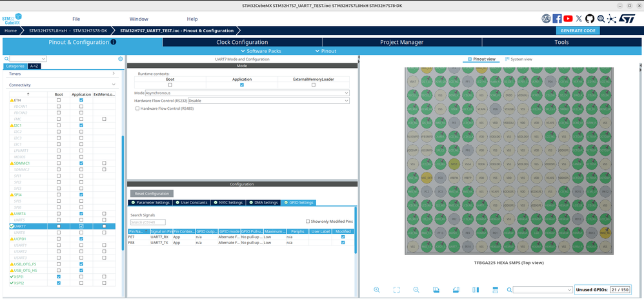Viewport: 644px width, 301px height.
Task: Open the pin search combo box in the pinout panel
Action: (x=543, y=290)
